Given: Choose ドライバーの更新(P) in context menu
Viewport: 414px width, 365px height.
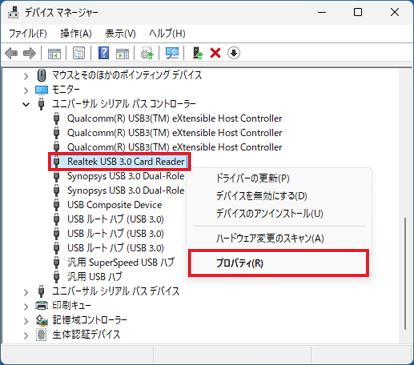Looking at the screenshot, I should pyautogui.click(x=253, y=178).
